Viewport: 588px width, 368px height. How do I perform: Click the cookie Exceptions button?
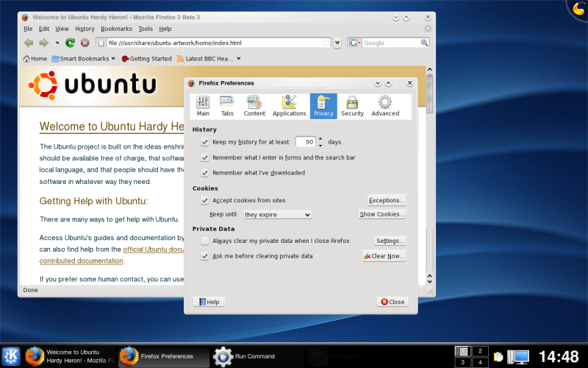[387, 200]
